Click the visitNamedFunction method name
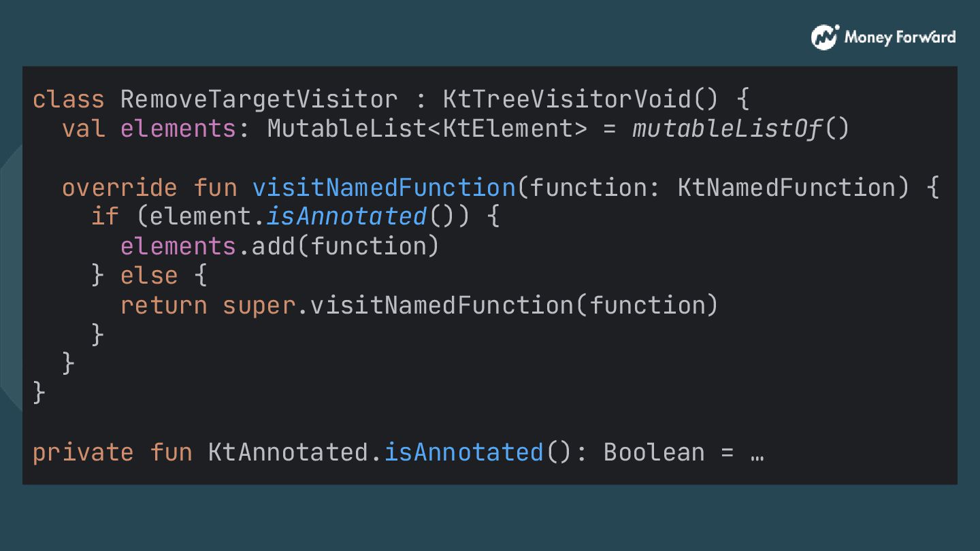This screenshot has height=551, width=980. [385, 188]
